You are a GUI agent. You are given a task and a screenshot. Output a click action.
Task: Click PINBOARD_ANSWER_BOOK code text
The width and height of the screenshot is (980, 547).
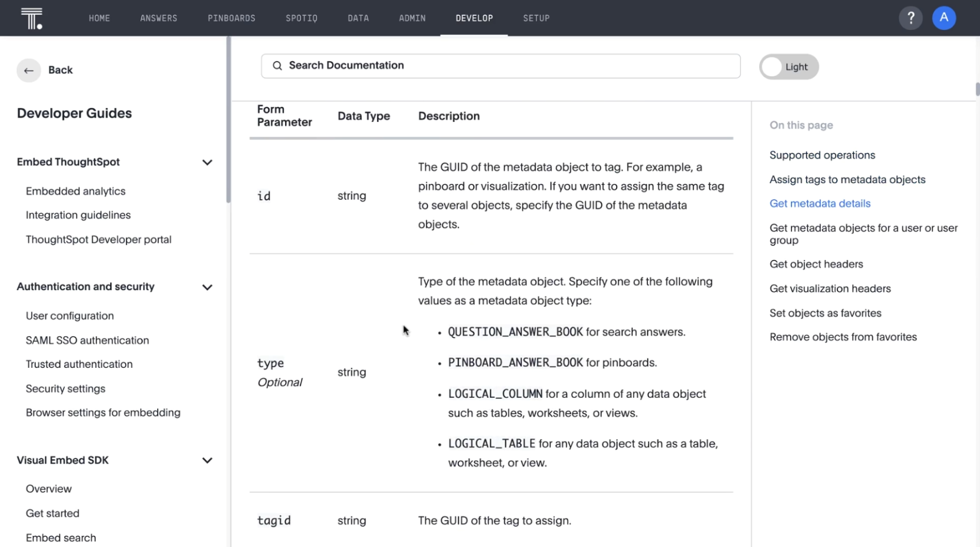click(515, 363)
